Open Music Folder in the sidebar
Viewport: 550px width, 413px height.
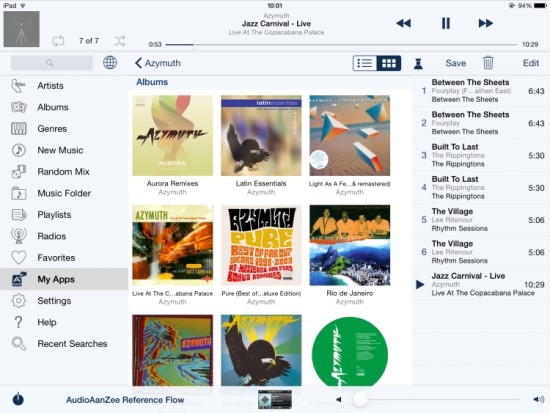[x=64, y=193]
